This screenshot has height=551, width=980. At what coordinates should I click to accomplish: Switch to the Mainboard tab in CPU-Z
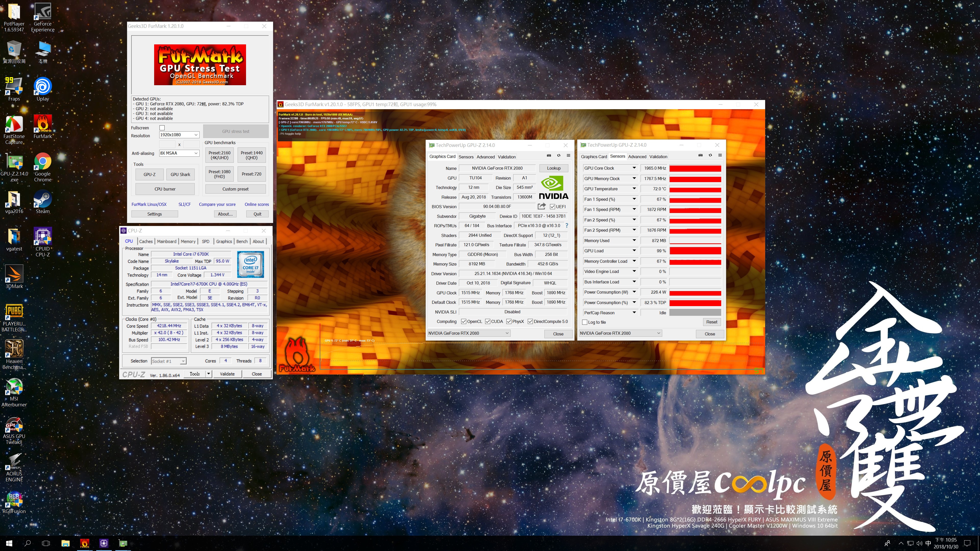[167, 242]
